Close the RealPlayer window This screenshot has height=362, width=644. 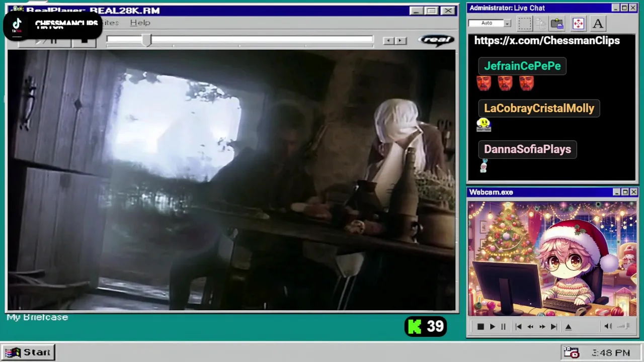click(x=448, y=11)
